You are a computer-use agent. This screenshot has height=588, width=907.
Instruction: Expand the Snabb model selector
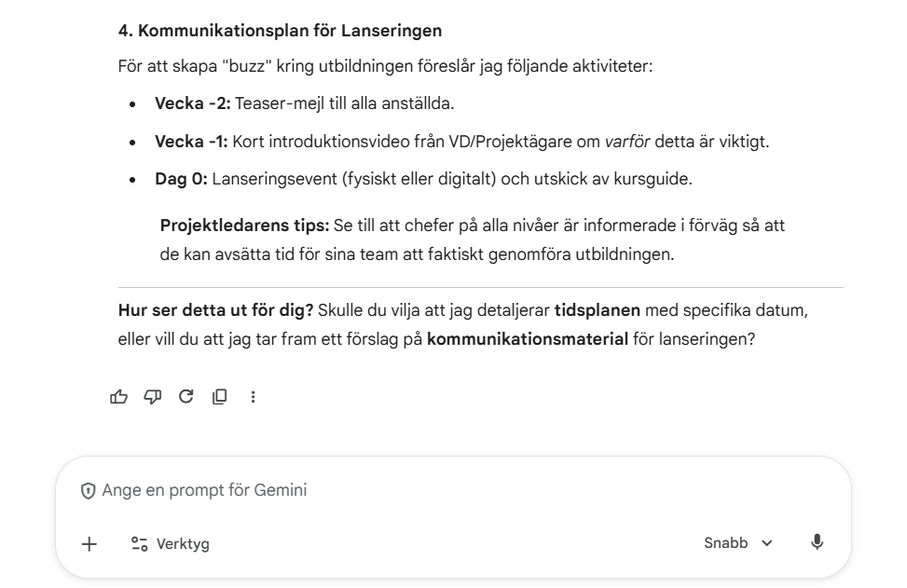coord(737,543)
